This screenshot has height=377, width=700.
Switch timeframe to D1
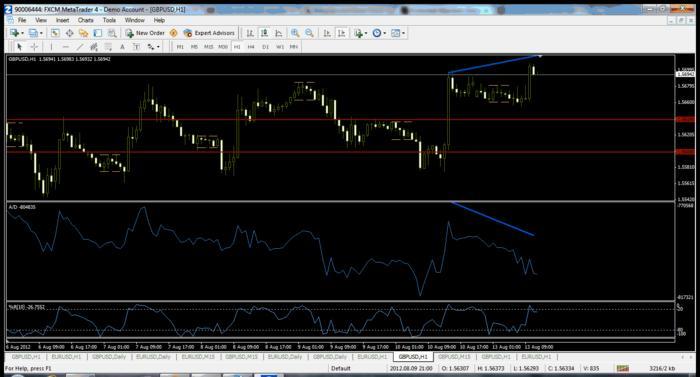pyautogui.click(x=266, y=46)
